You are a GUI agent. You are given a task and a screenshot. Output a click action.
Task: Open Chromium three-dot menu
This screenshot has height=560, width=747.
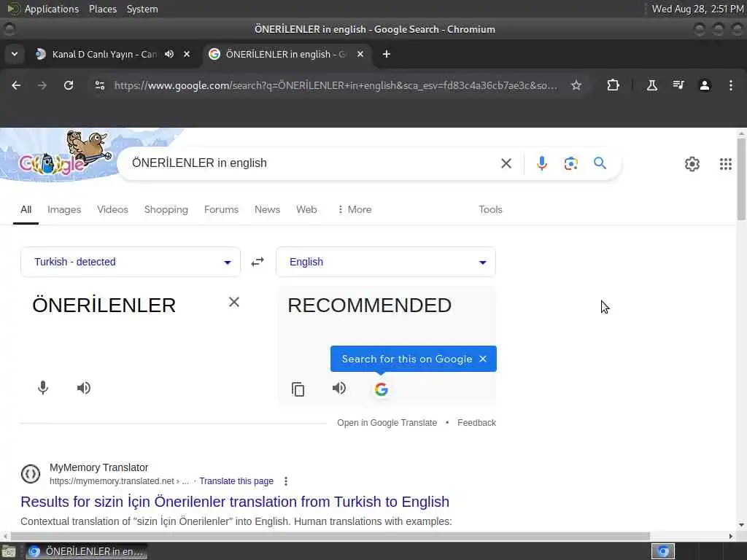click(731, 85)
